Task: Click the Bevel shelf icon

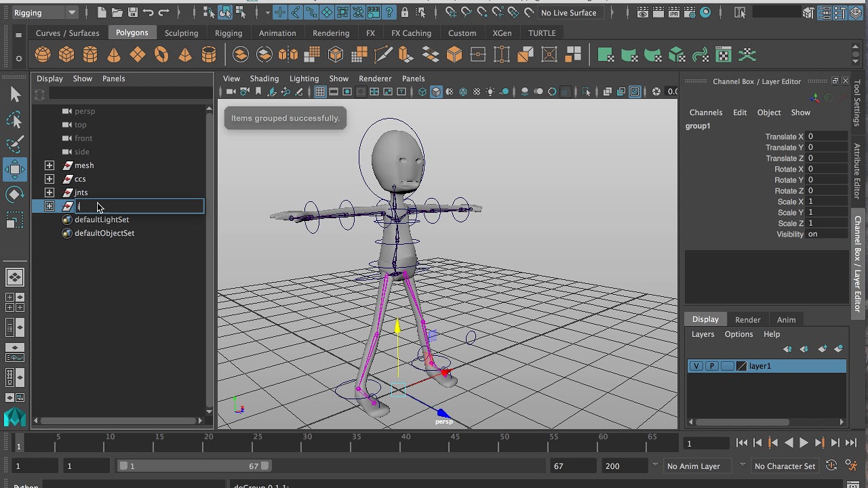Action: pos(454,55)
